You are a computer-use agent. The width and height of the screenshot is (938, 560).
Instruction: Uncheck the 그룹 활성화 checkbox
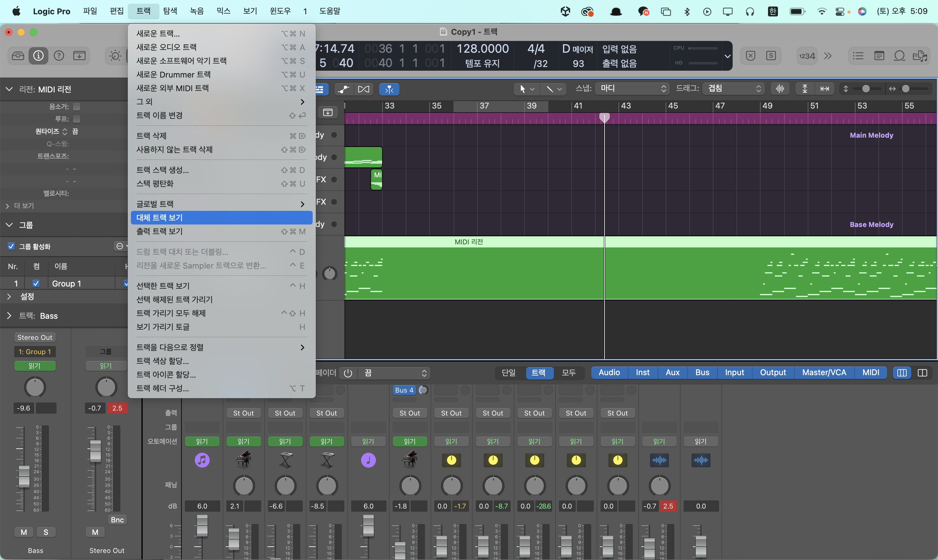[11, 247]
